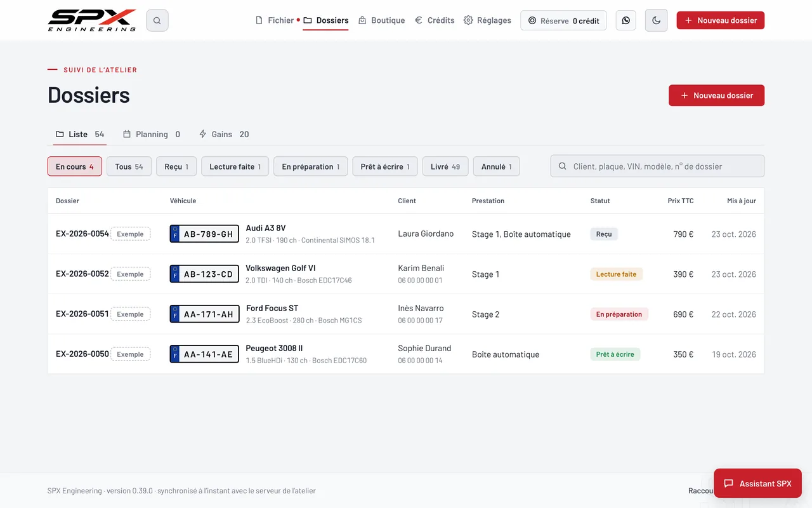Click the Prêt à écrire badge for Peugeot 3008
The image size is (812, 508).
615,354
